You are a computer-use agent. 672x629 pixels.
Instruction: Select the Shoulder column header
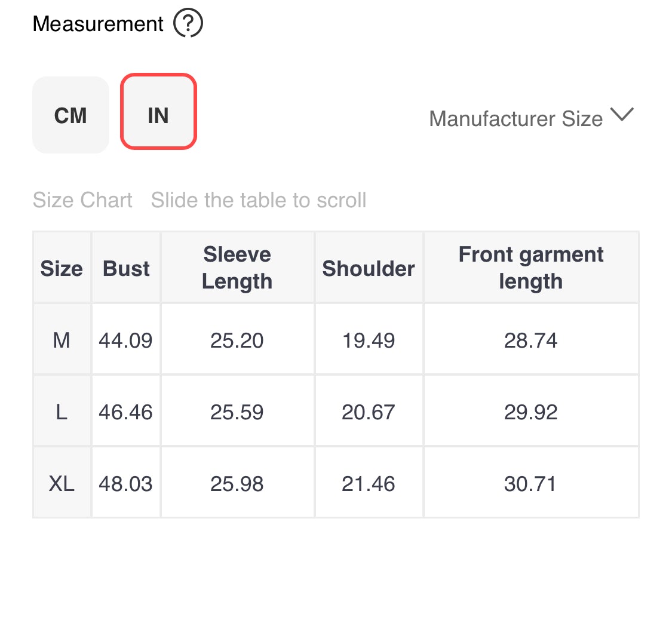pyautogui.click(x=369, y=268)
